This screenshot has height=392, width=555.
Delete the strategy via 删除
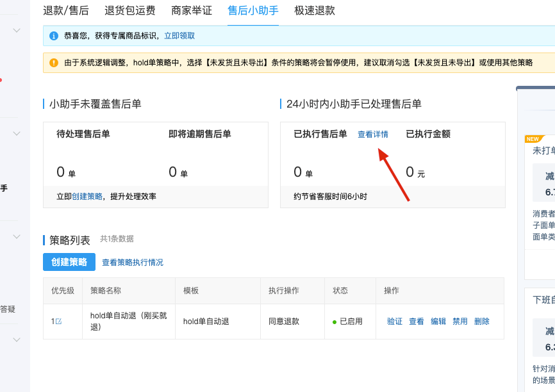(x=482, y=322)
